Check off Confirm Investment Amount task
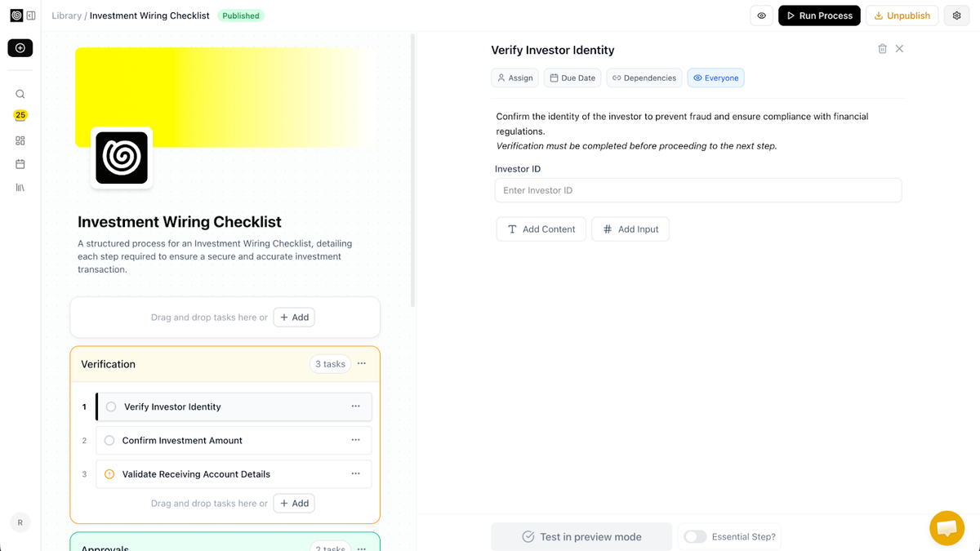Image resolution: width=980 pixels, height=551 pixels. coord(109,440)
